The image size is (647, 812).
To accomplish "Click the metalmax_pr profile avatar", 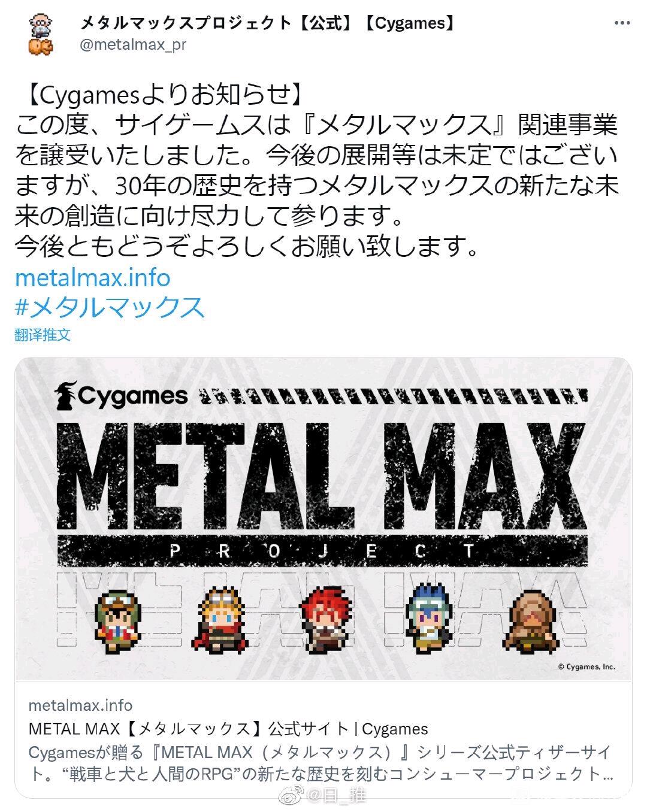I will pos(40,35).
